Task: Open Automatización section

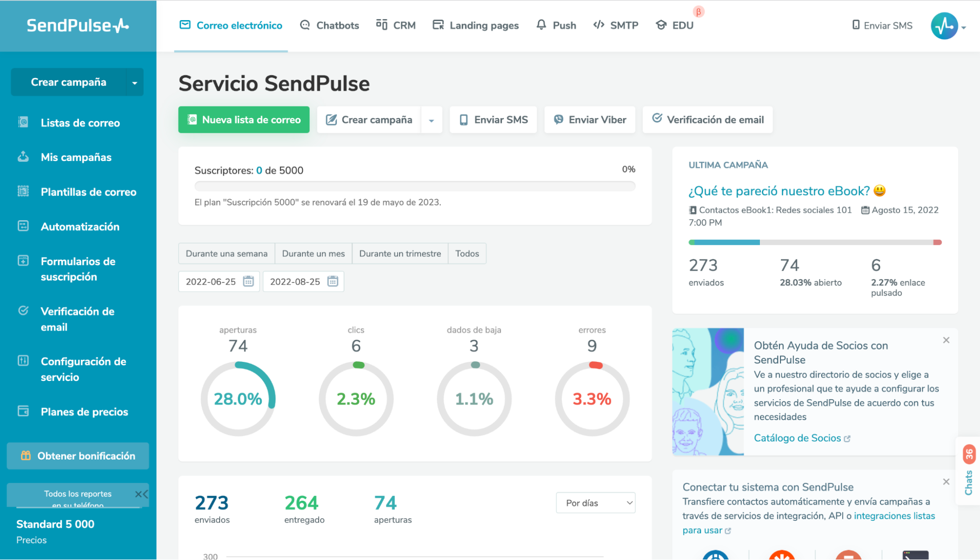Action: [80, 227]
